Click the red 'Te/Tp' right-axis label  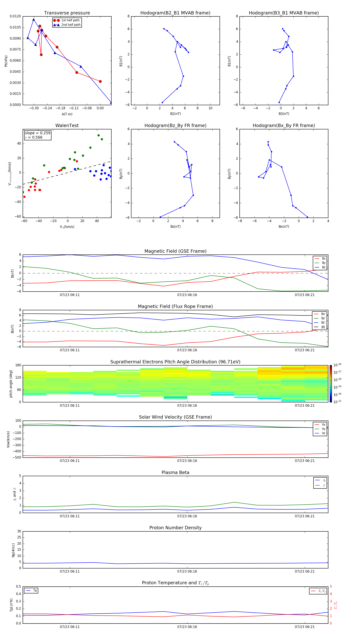336,605
